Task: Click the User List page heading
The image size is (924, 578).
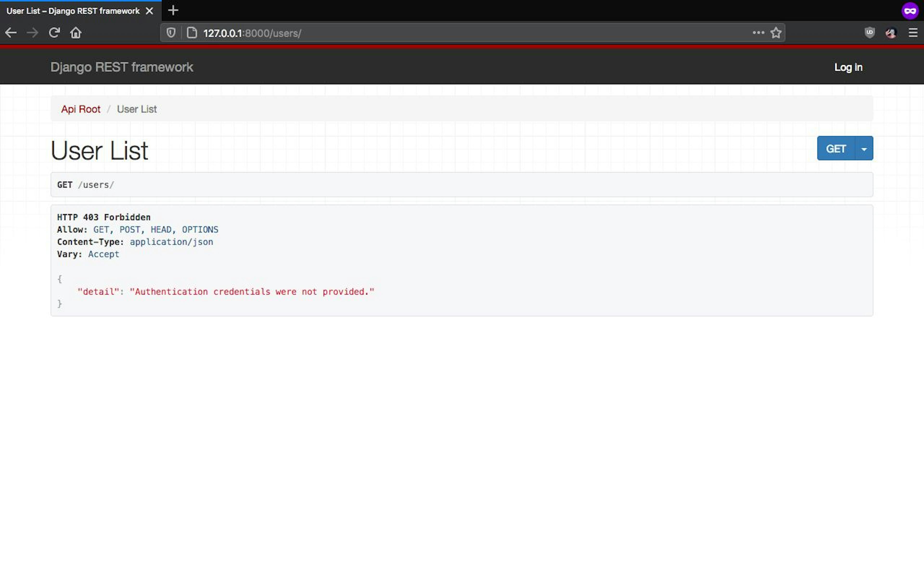Action: tap(99, 151)
